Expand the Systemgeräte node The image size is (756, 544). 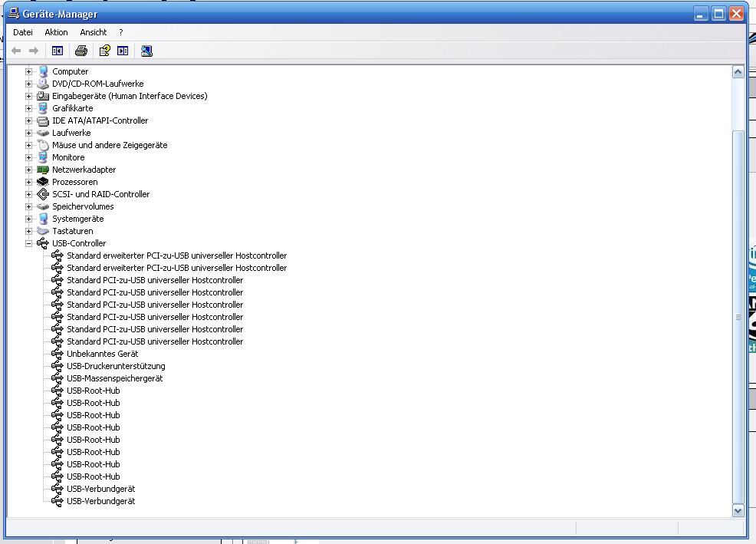(28, 219)
